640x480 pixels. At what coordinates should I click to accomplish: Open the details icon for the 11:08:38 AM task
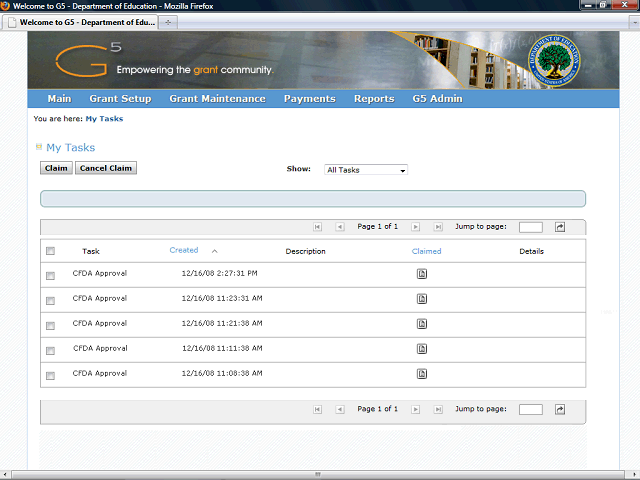tap(422, 374)
